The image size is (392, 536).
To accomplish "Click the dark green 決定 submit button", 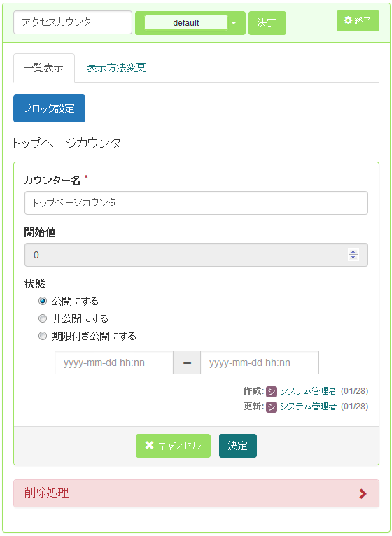I will click(x=238, y=446).
